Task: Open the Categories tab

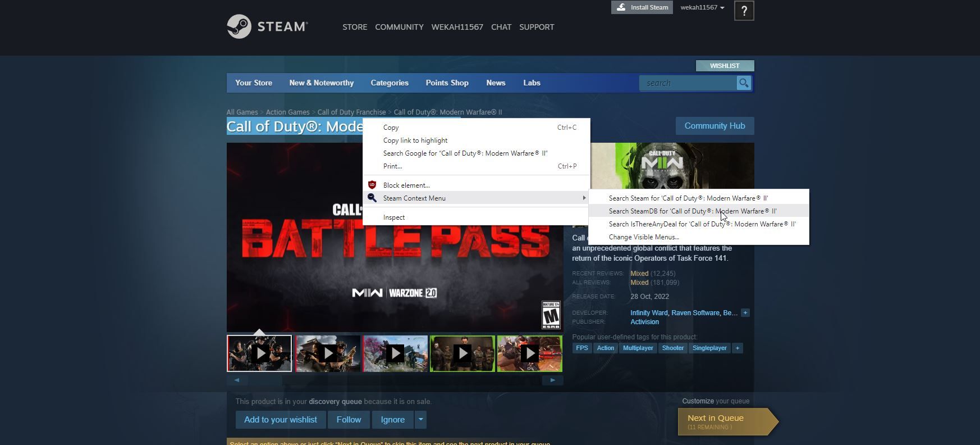Action: [390, 83]
